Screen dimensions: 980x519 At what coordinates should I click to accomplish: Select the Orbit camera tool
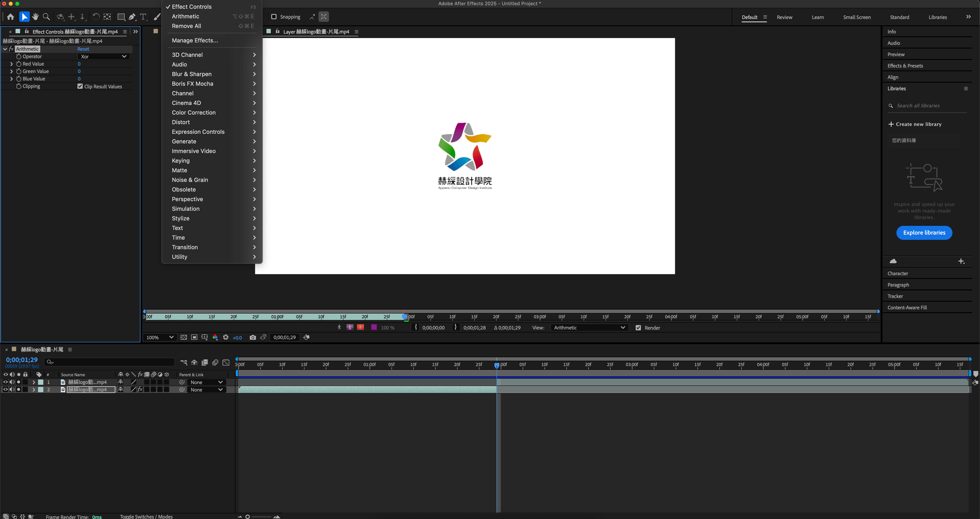point(61,17)
